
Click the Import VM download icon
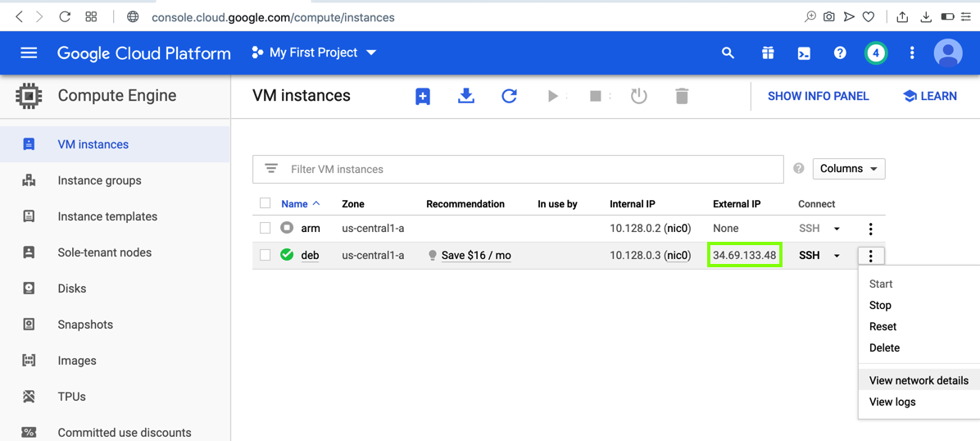(x=466, y=96)
